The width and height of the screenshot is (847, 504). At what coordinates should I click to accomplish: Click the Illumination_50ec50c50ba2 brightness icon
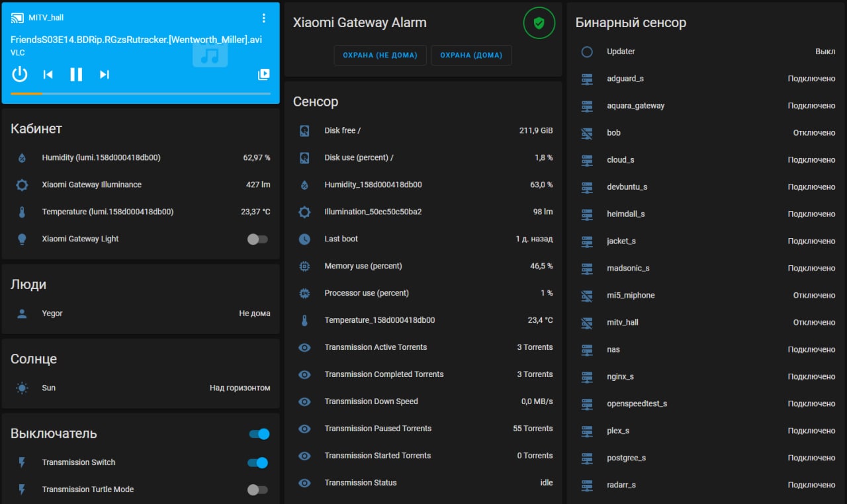pos(304,212)
